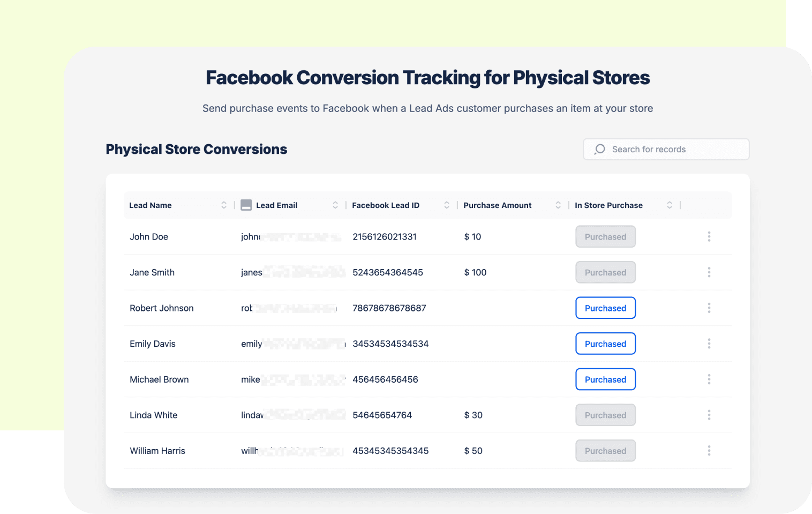Click the search magnifier icon
This screenshot has height=514, width=812.
[600, 149]
